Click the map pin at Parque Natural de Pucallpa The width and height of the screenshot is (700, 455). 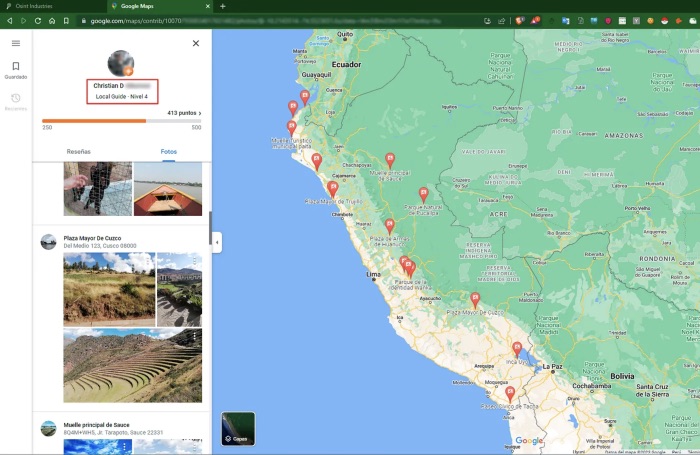coord(423,195)
